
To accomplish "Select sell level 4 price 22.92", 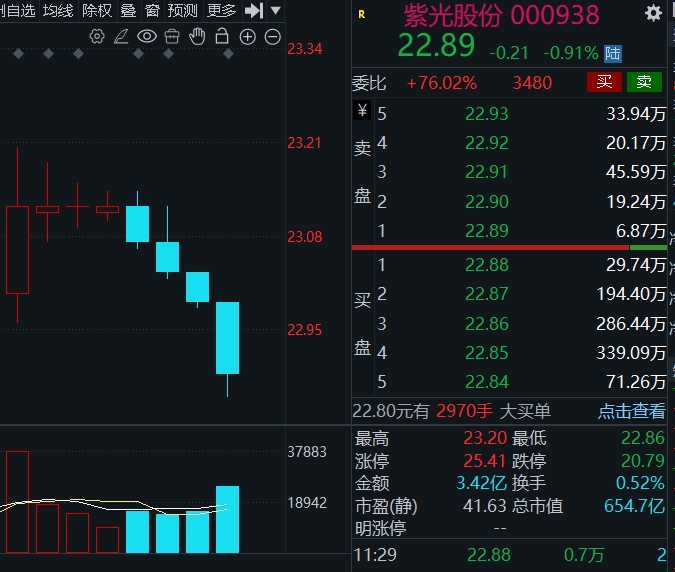I will coord(486,143).
